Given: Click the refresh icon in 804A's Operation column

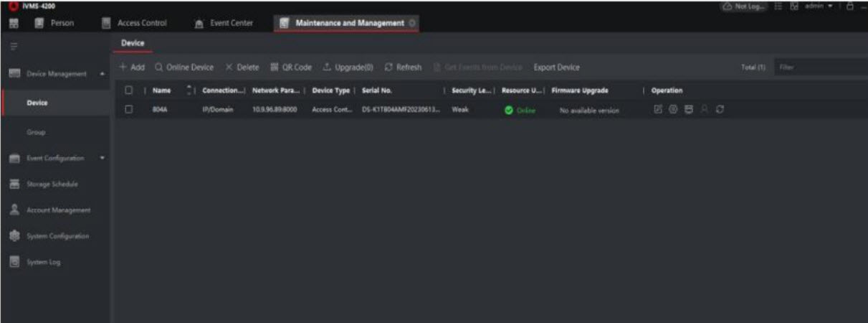Looking at the screenshot, I should tap(720, 110).
